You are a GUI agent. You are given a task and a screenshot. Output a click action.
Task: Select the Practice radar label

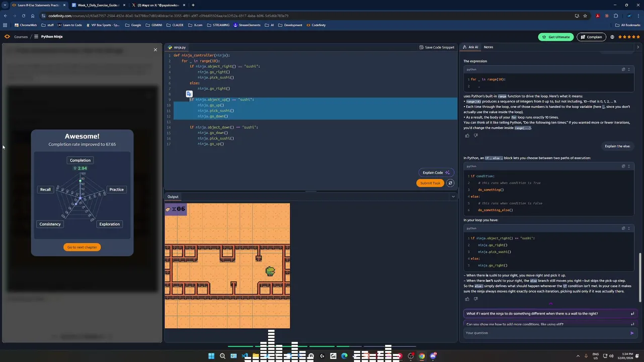[116, 190]
